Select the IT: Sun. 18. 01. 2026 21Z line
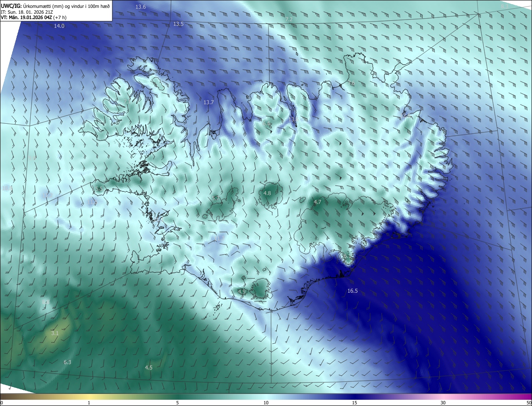The height and width of the screenshot is (406, 532). click(x=27, y=12)
